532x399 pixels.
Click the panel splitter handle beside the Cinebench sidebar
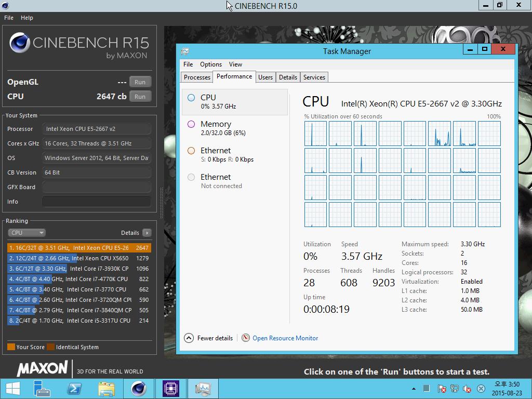[x=161, y=203]
